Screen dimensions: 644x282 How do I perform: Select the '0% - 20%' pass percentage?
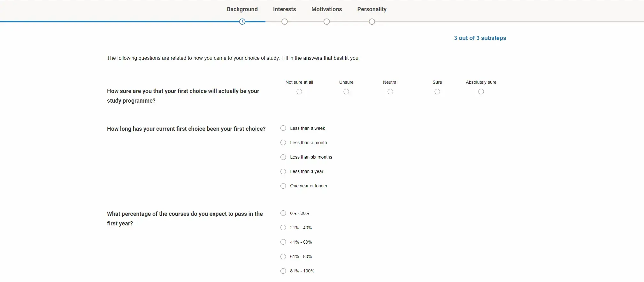[283, 213]
